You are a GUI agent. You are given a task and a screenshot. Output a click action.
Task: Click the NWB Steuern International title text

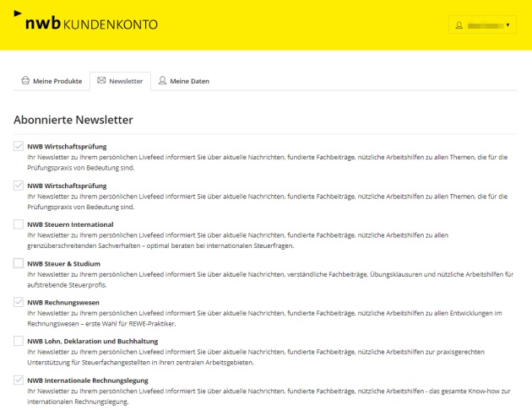70,224
